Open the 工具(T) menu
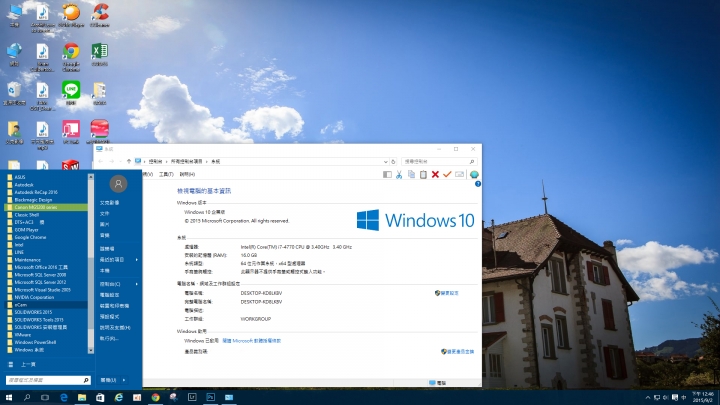 (x=166, y=174)
